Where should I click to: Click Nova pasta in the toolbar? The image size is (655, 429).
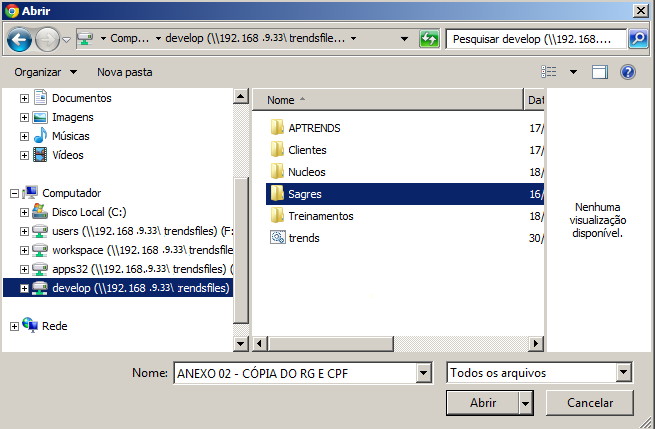124,72
